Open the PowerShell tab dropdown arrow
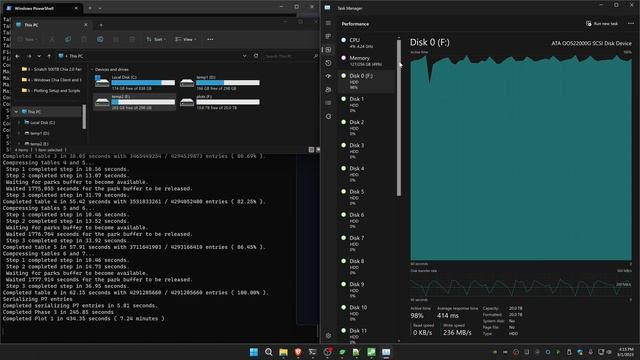 100,8
